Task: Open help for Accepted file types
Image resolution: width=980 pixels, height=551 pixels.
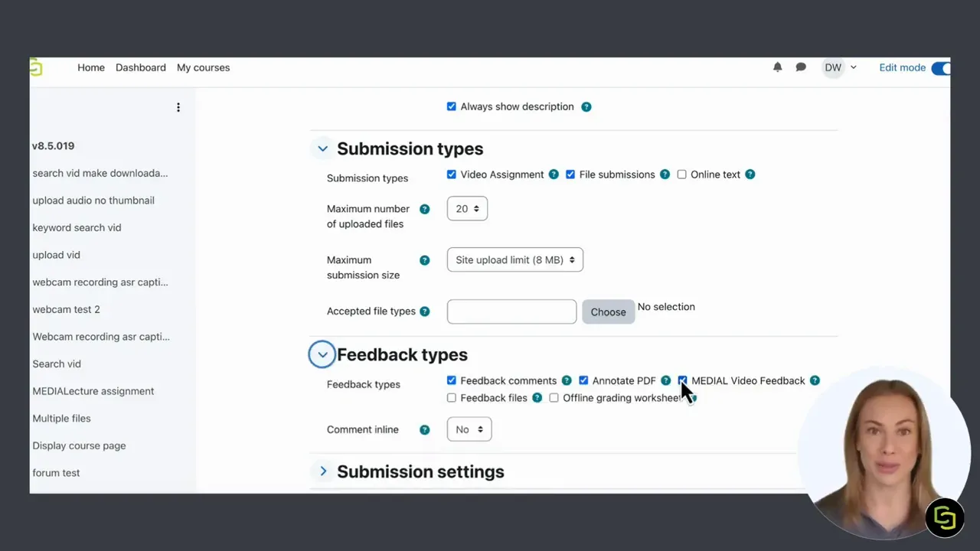Action: 425,311
